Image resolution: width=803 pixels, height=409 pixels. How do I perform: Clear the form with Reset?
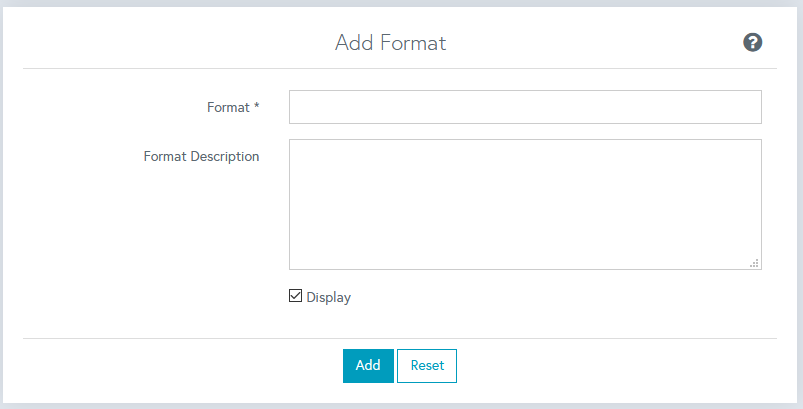coord(427,365)
